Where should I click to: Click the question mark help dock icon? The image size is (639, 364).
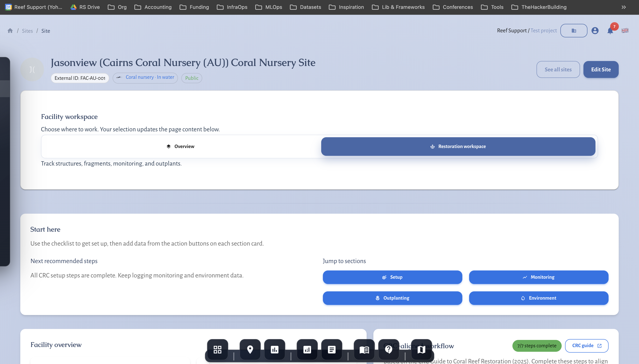point(388,349)
